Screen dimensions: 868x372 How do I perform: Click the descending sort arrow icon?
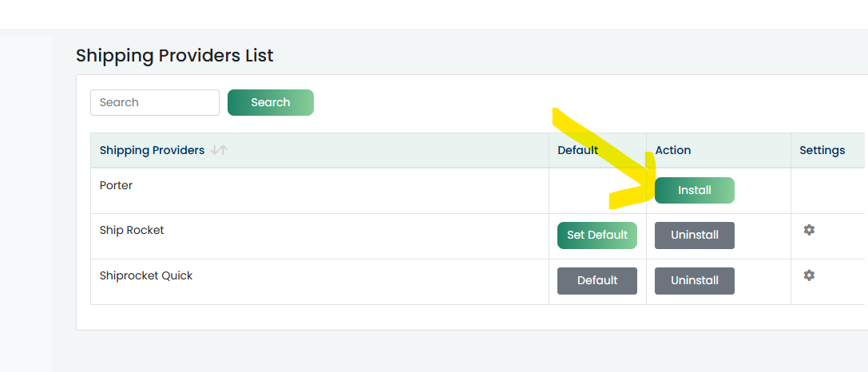coord(216,150)
